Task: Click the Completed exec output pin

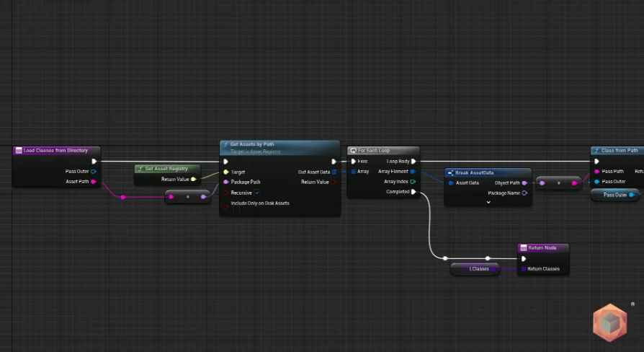Action: click(413, 192)
